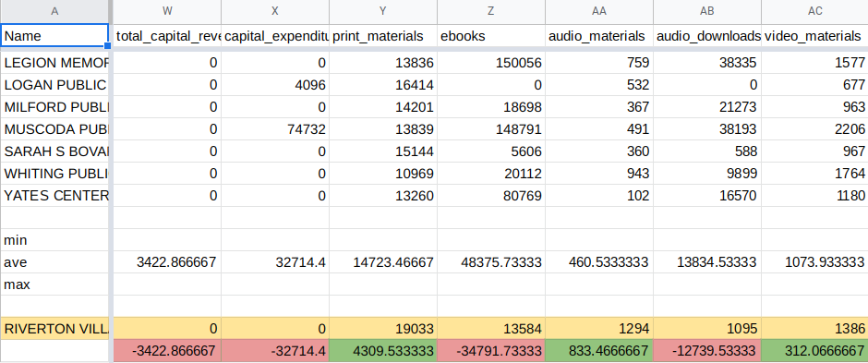
Task: Click Riverton ebooks value 13584
Action: (x=491, y=329)
